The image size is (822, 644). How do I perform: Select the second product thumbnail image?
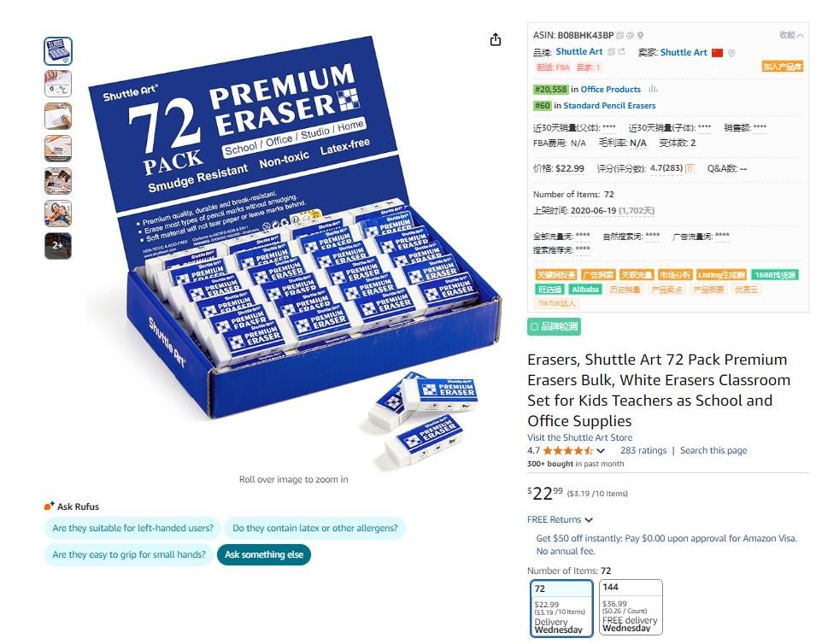click(x=58, y=84)
